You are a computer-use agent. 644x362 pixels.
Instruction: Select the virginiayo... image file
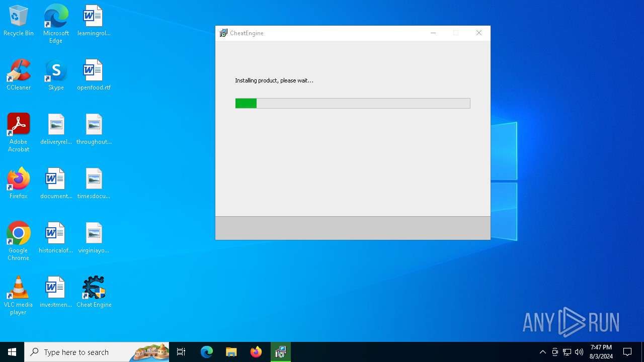[94, 238]
